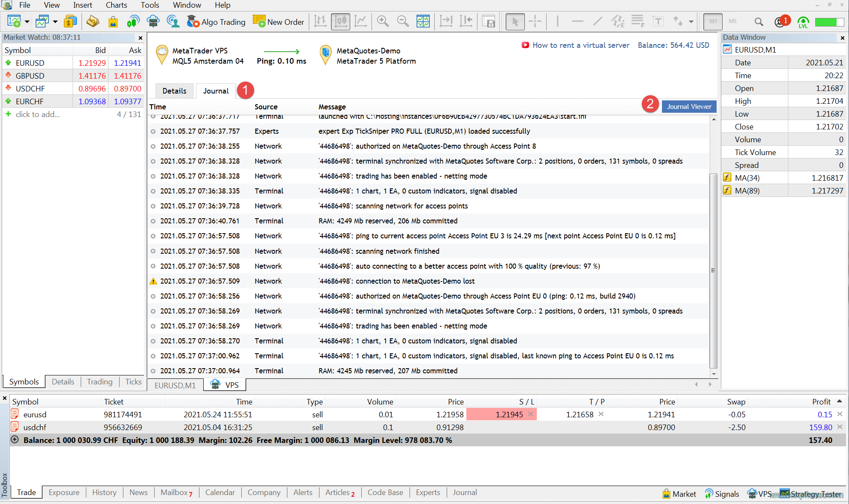Image resolution: width=849 pixels, height=504 pixels.
Task: Click chart tabs scroll right arrow
Action: pos(710,384)
